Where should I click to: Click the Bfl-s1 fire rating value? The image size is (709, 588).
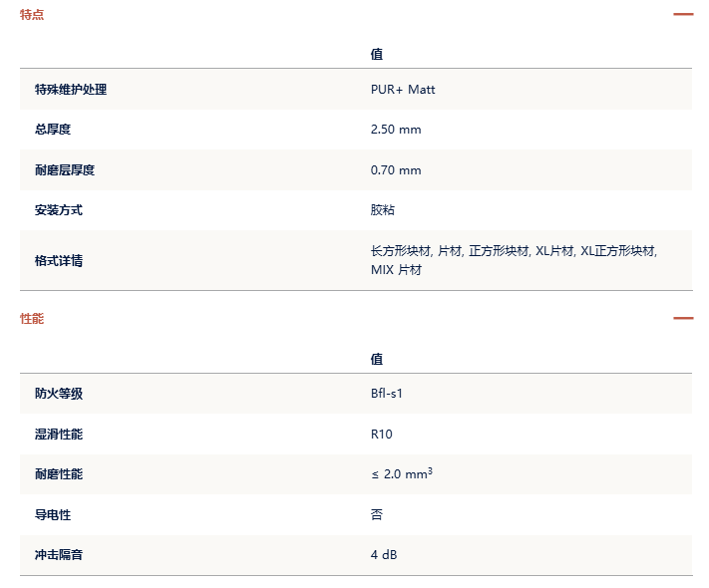pyautogui.click(x=387, y=394)
